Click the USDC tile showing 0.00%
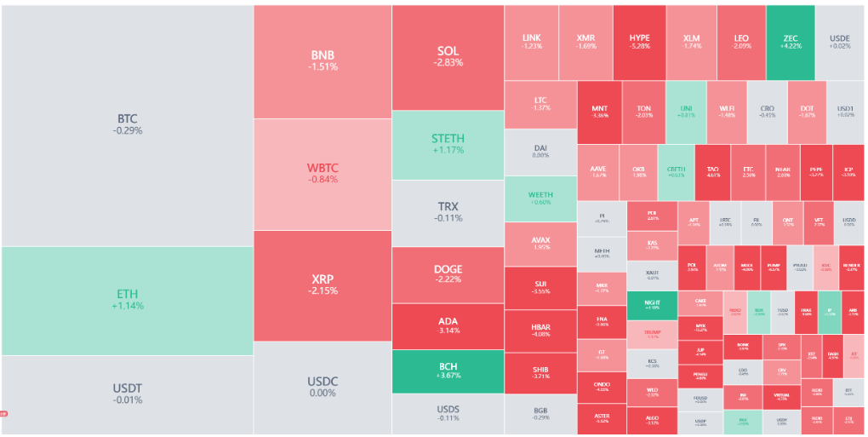The width and height of the screenshot is (868, 437). coord(323,387)
